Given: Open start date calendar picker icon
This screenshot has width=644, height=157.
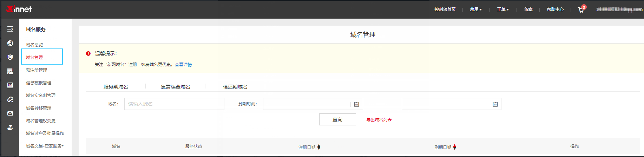Looking at the screenshot, I should pos(356,104).
